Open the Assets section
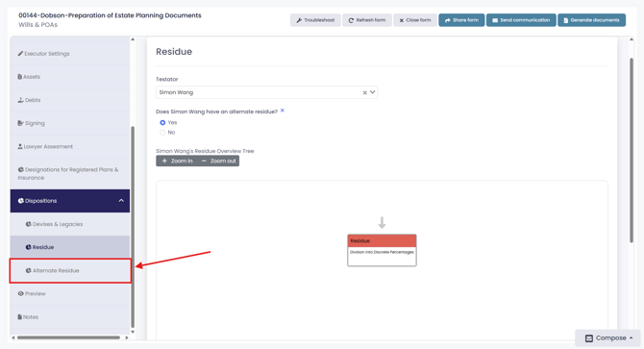This screenshot has height=349, width=644. [70, 77]
